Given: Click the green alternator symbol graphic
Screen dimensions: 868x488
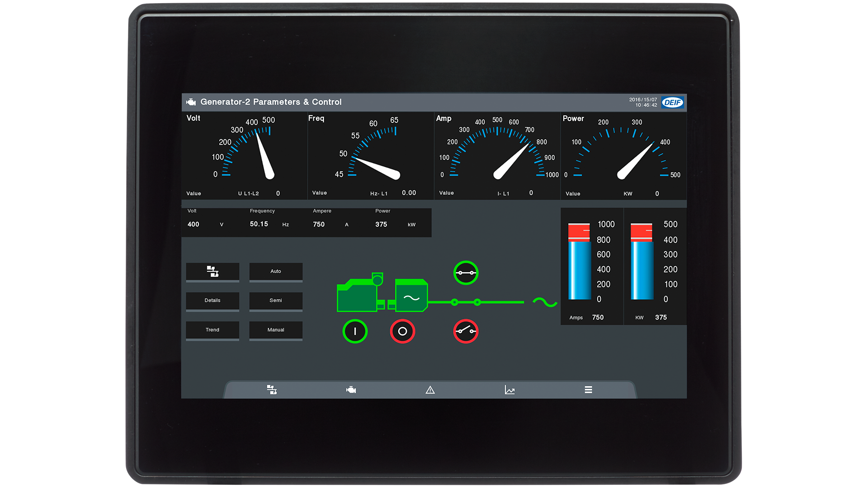Looking at the screenshot, I should point(411,296).
